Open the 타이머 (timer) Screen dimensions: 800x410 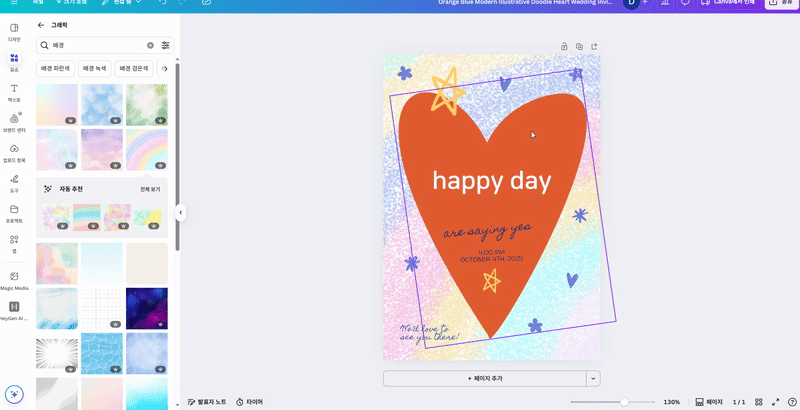point(249,402)
